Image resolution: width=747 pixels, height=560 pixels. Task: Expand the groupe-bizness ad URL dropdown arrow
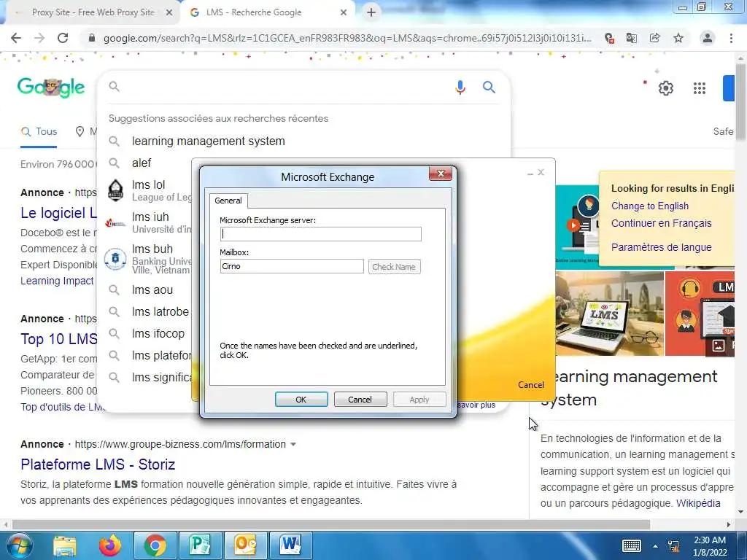293,444
